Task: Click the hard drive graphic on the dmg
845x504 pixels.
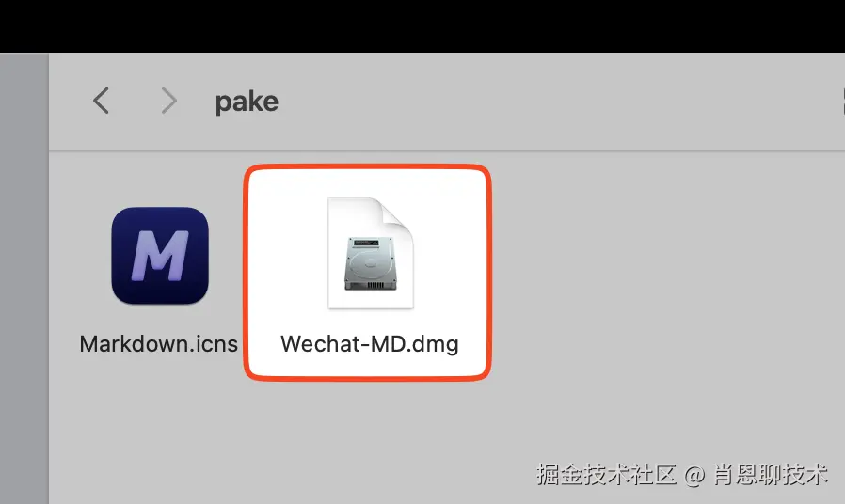Action: tap(371, 264)
